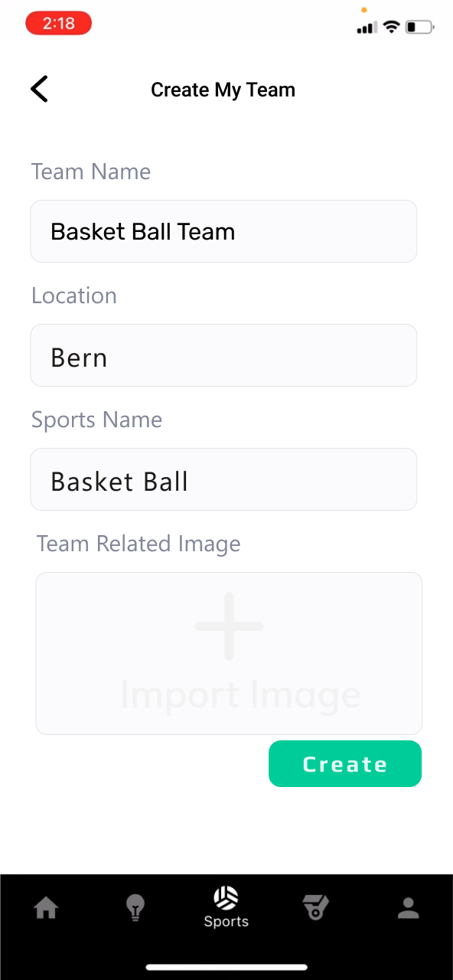Click the green Create button

pyautogui.click(x=345, y=764)
